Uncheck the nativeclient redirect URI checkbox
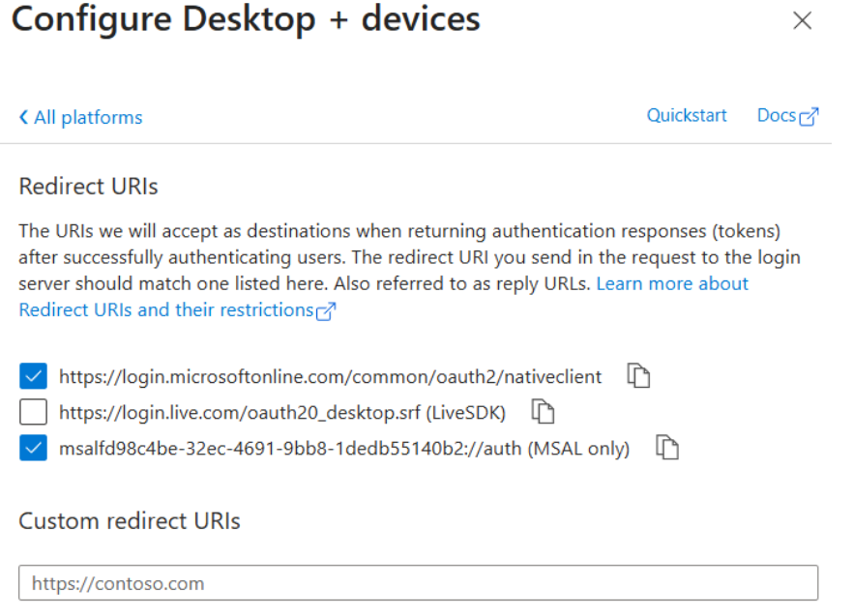The width and height of the screenshot is (853, 616). click(x=33, y=376)
